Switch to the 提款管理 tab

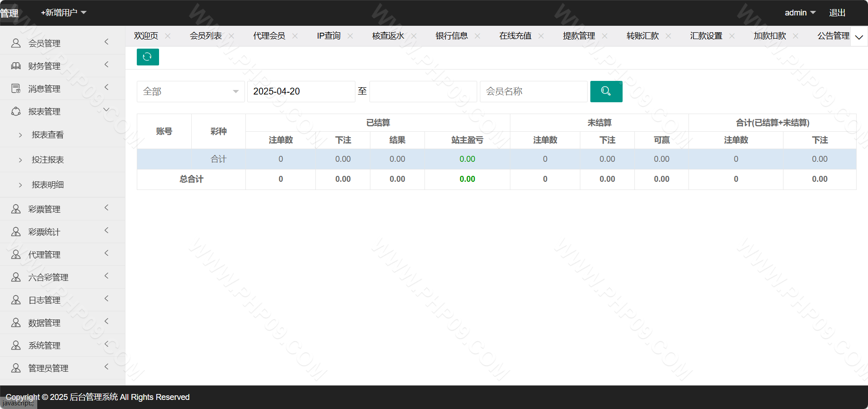coord(579,36)
